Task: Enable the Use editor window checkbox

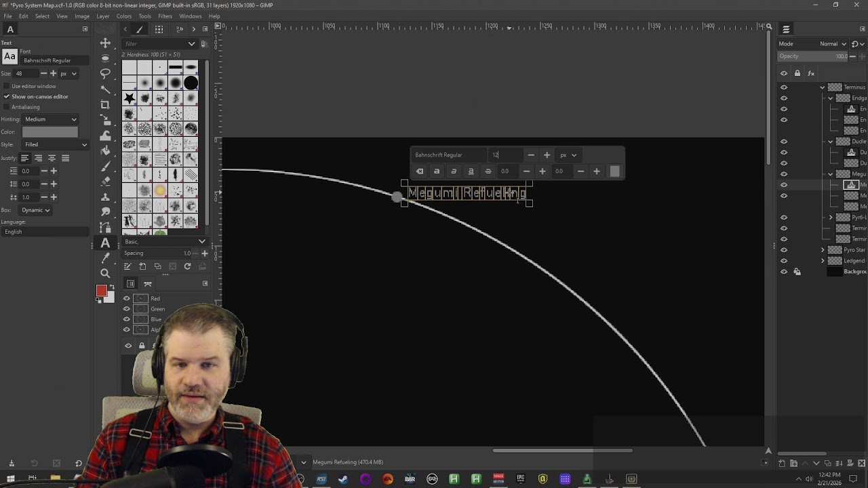Action: (7, 86)
